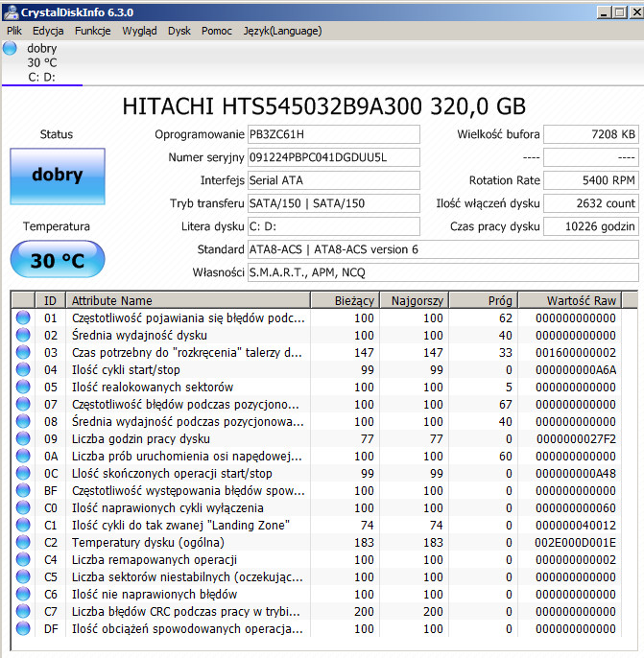This screenshot has height=658, width=644.
Task: Click the status orb for attribute 02
Action: pos(23,335)
